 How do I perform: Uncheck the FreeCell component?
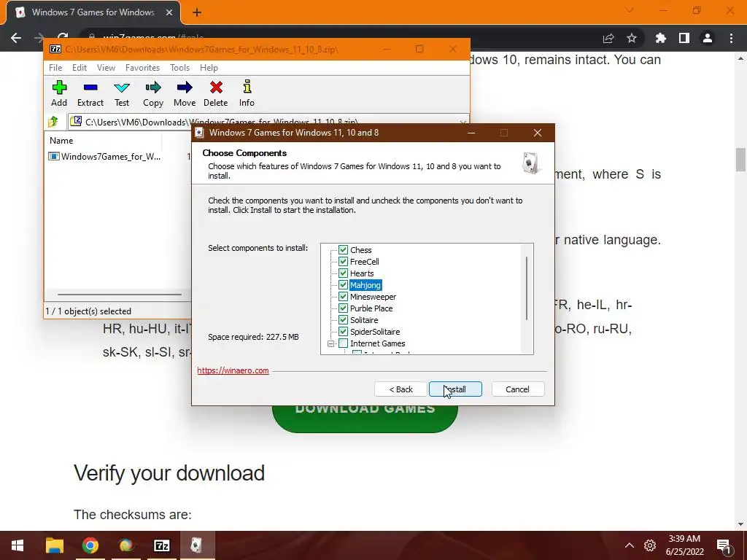[x=343, y=262]
